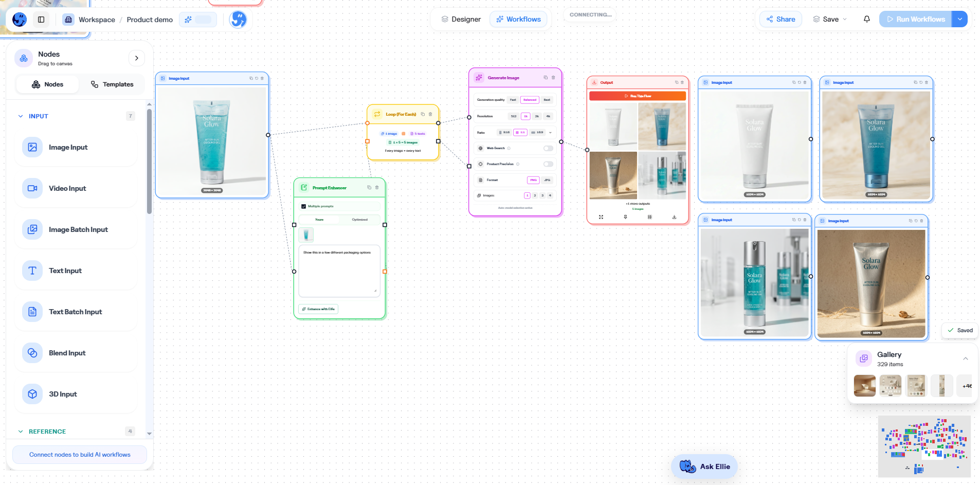This screenshot has height=485, width=980.
Task: Select 2k resolution option
Action: pos(537,116)
